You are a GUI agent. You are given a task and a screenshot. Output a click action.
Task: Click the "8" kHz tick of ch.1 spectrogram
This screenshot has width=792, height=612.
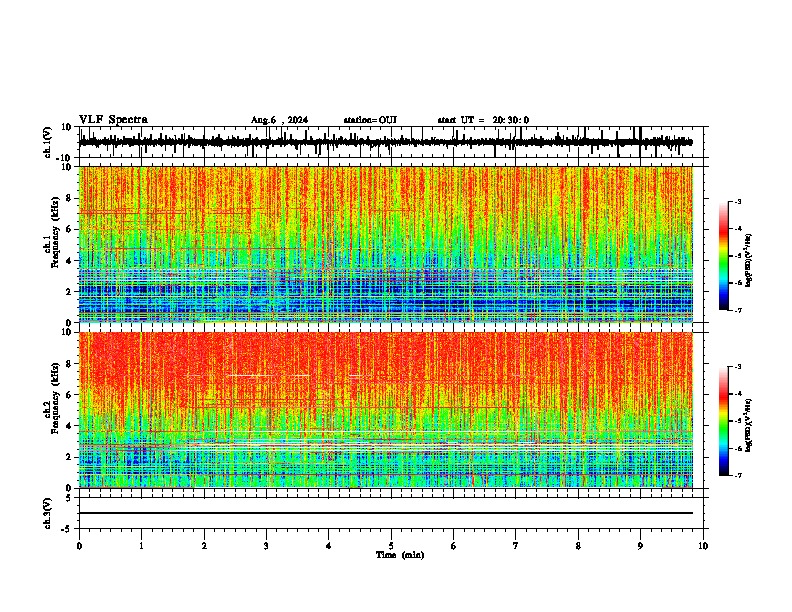point(70,198)
